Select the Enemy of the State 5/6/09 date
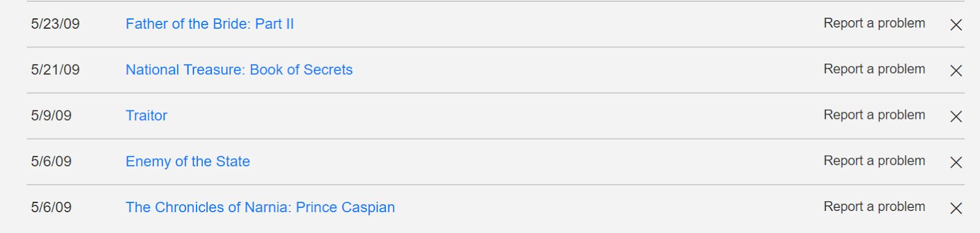 click(51, 162)
